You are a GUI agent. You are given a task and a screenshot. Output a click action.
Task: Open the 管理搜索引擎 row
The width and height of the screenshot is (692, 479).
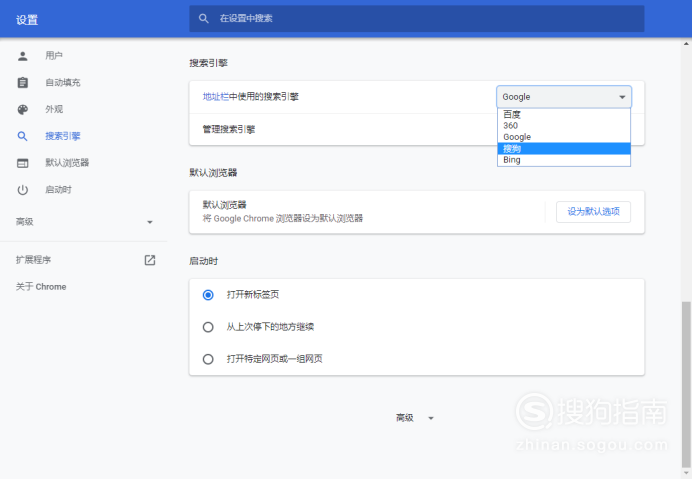click(417, 129)
